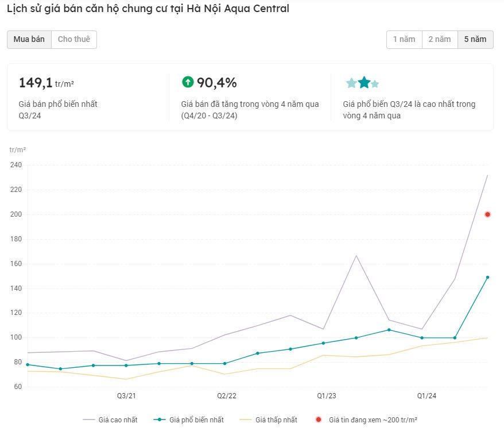
Task: Click the 149,1 tr/m² price value
Action: coord(46,83)
